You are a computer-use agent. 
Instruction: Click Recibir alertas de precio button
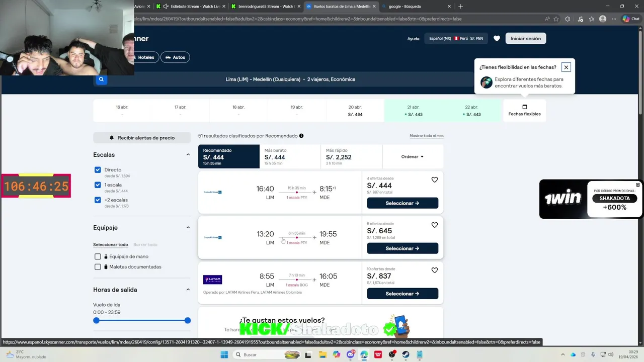click(142, 138)
